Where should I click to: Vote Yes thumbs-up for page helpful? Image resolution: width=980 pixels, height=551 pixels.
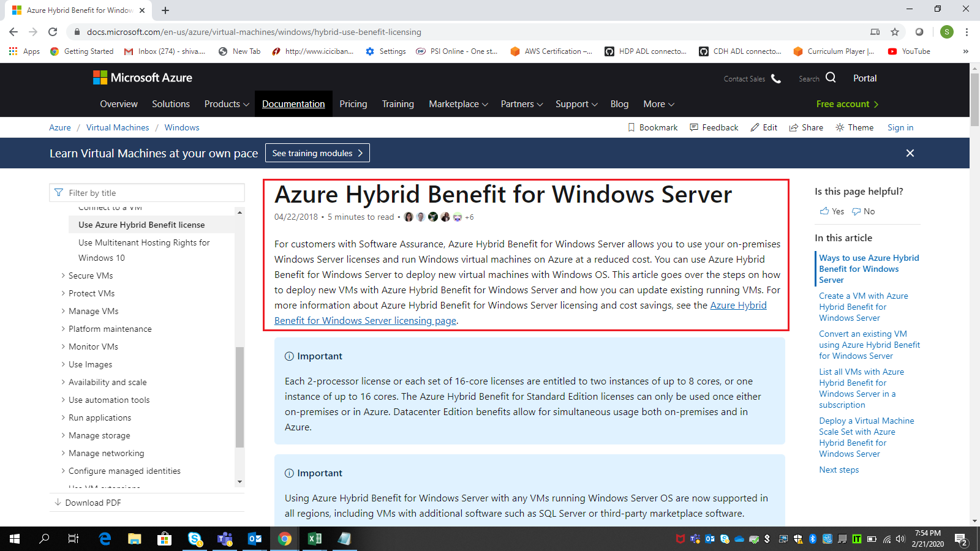coord(832,211)
